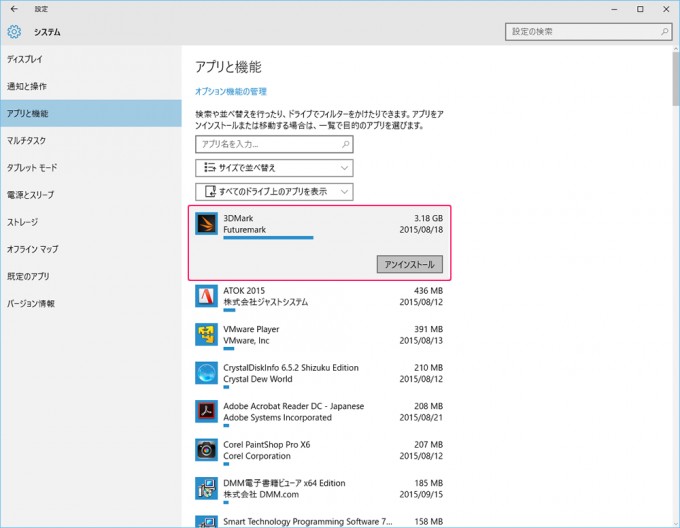Open the マルチタスク settings page
680x528 pixels.
pos(91,140)
